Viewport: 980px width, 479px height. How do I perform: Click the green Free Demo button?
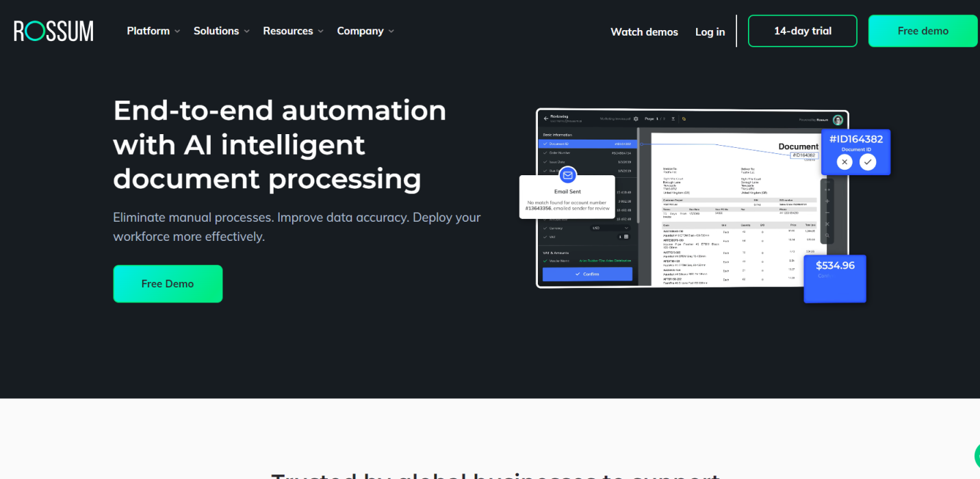click(x=168, y=283)
